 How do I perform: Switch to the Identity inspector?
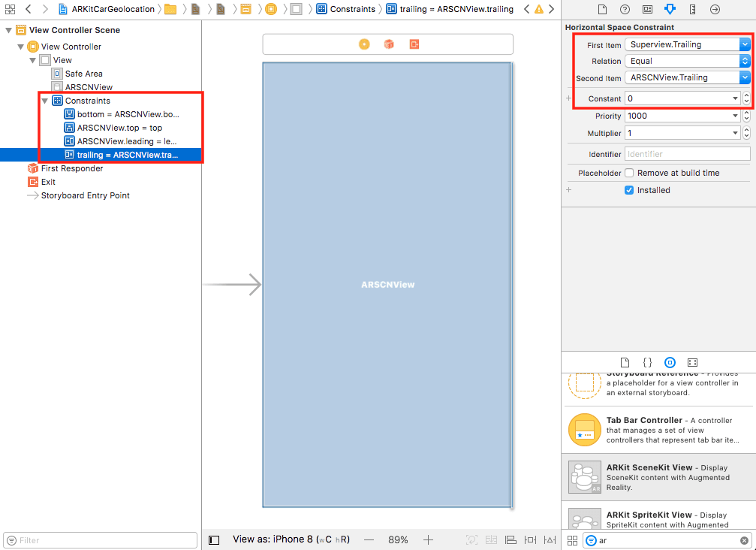647,9
